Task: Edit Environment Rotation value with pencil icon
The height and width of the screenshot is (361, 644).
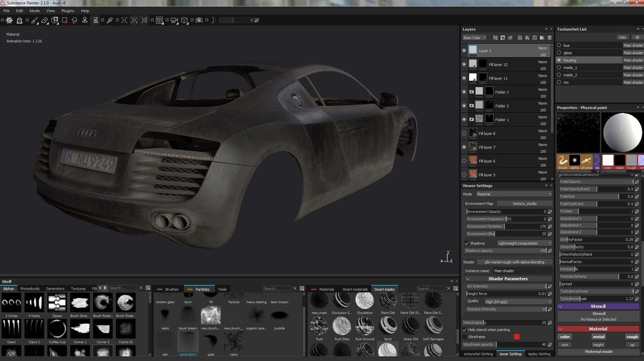Action: click(550, 226)
